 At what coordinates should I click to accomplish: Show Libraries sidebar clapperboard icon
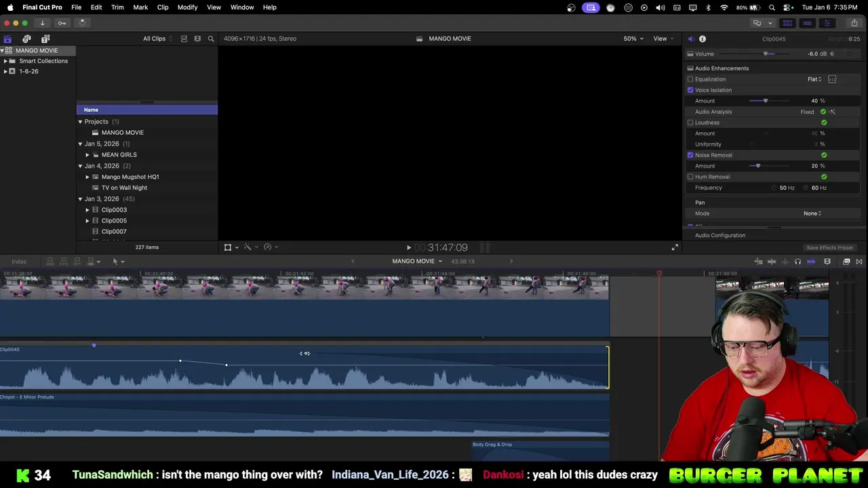click(x=7, y=39)
